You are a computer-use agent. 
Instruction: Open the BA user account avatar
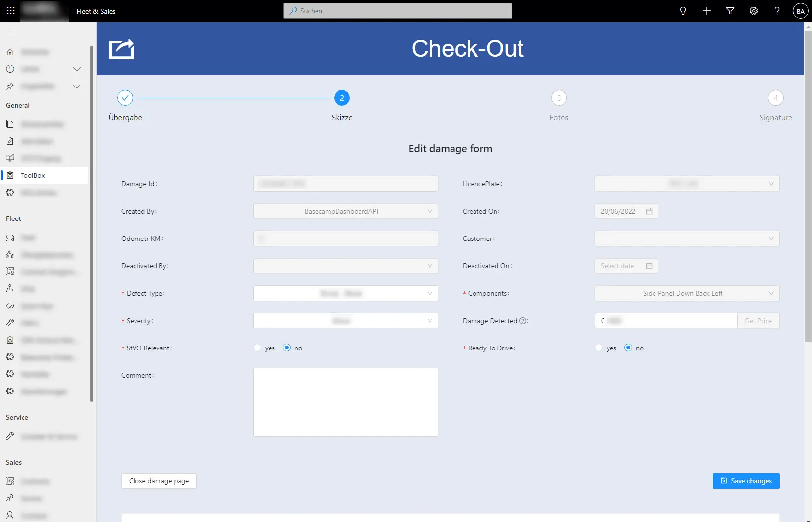tap(800, 11)
